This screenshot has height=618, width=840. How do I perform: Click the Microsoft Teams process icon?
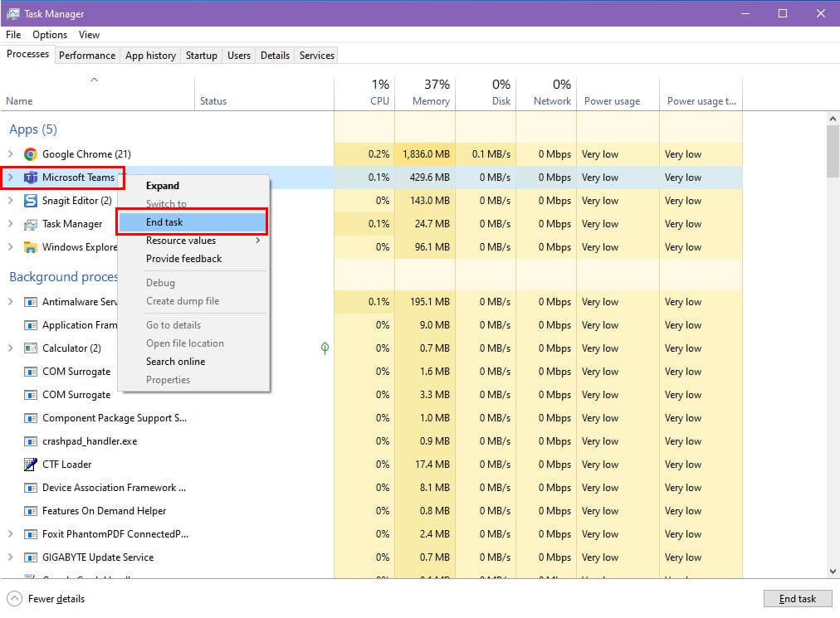tap(31, 178)
